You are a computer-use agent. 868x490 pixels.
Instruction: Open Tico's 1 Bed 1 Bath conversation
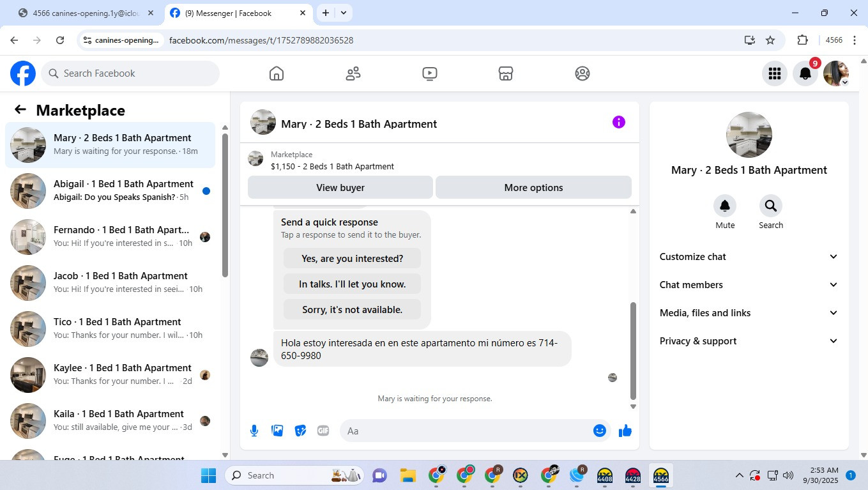(x=110, y=329)
